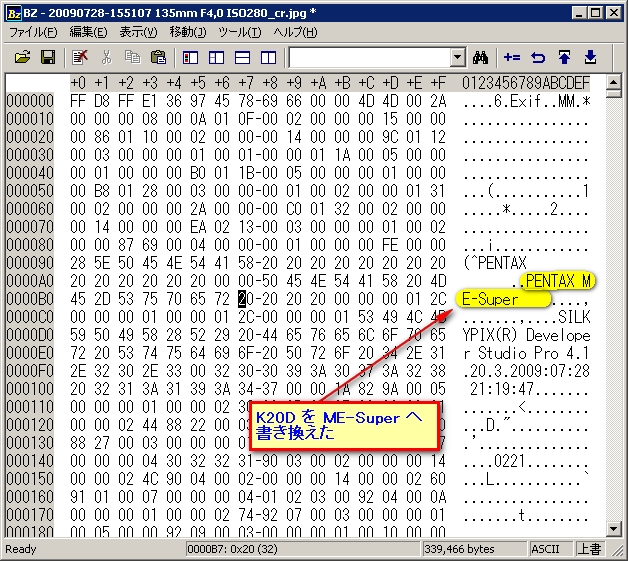Click the ....0221....... ASCII text

tap(527, 461)
